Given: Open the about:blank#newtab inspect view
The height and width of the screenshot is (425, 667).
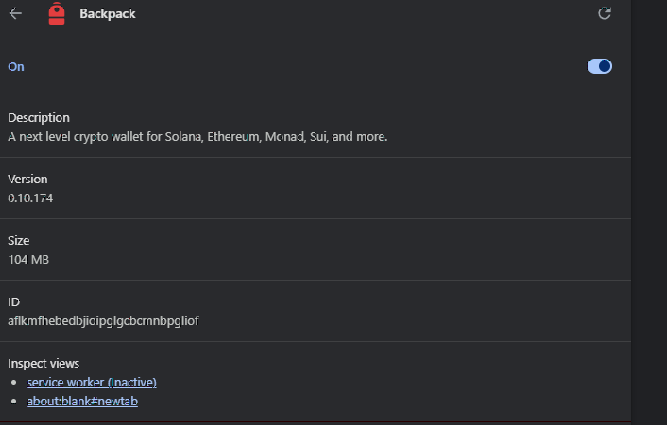Looking at the screenshot, I should [82, 401].
